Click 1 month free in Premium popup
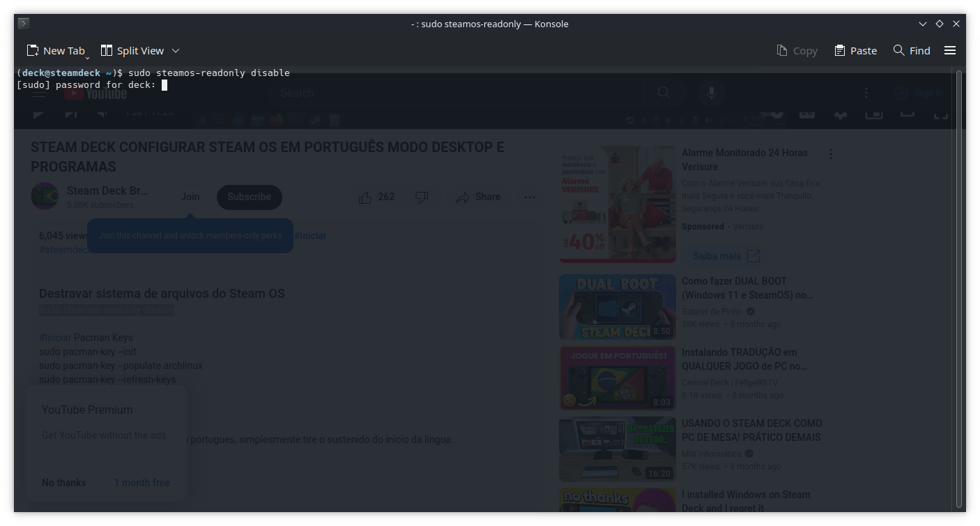The width and height of the screenshot is (980, 526). pos(142,483)
